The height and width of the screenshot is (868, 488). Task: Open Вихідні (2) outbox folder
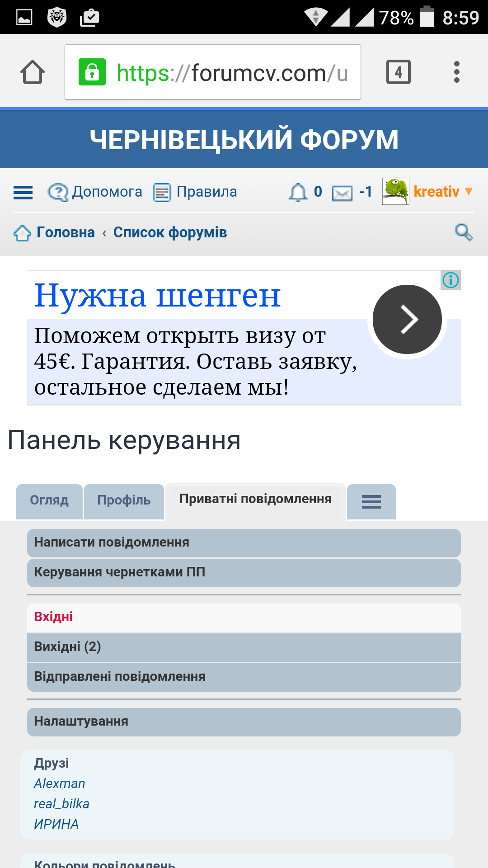[244, 647]
